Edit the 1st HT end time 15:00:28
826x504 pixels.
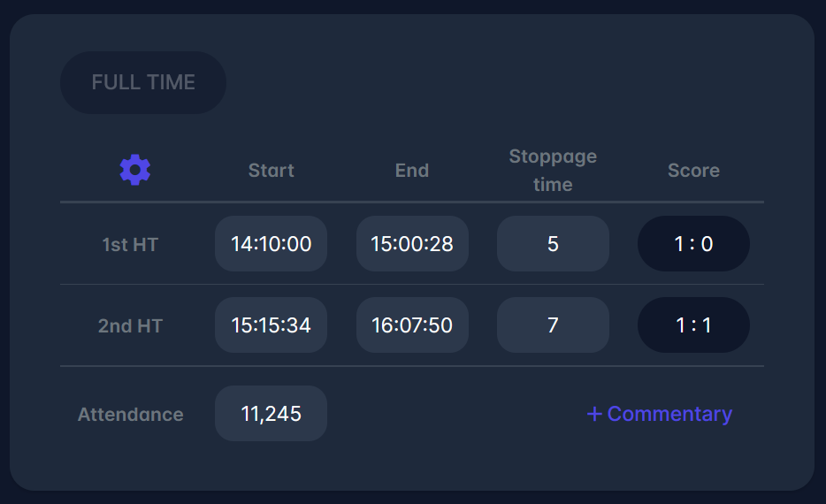[412, 244]
